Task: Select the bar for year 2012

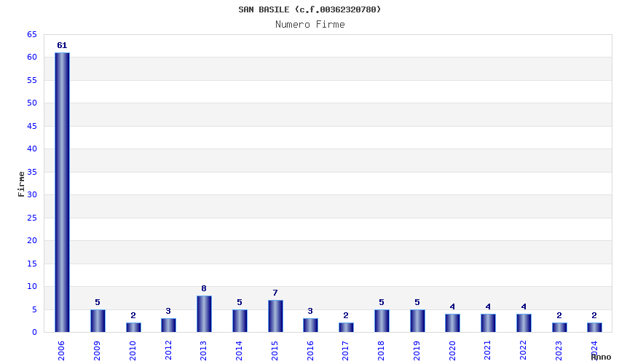Action: click(168, 325)
